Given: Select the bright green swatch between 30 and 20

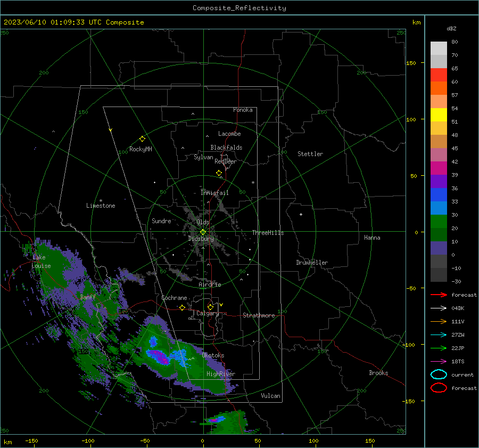Looking at the screenshot, I should [x=439, y=221].
